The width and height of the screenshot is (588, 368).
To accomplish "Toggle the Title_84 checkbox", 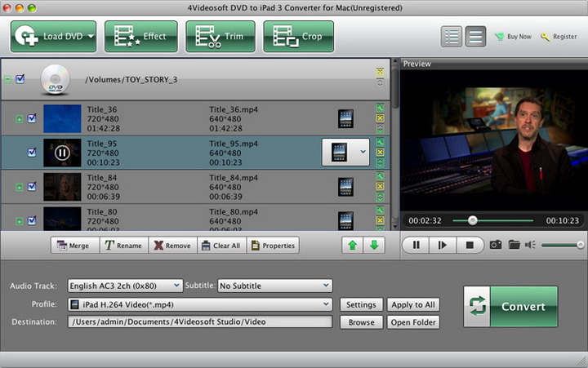I will pyautogui.click(x=32, y=186).
